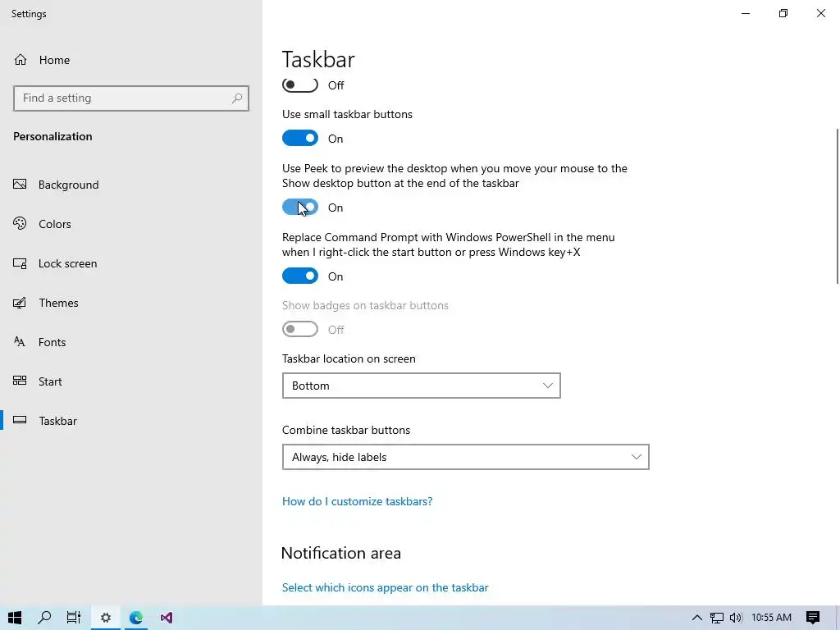Open Taskbar location on screen dropdown
Viewport: 840px width, 630px height.
[421, 386]
